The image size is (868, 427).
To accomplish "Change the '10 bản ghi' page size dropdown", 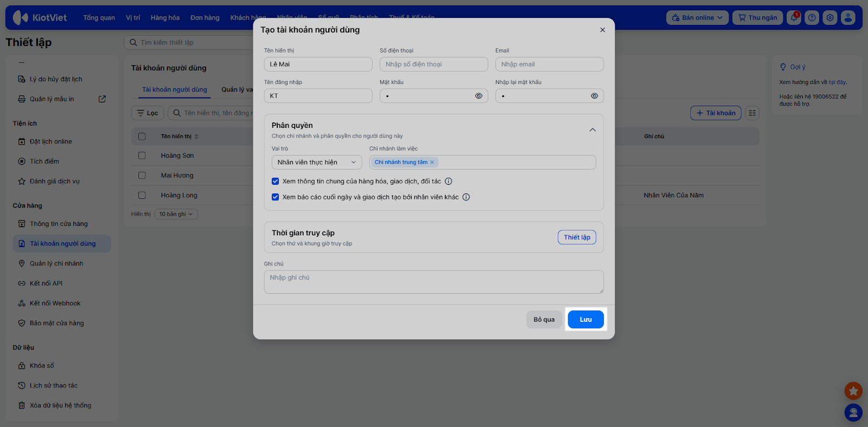I will click(176, 214).
